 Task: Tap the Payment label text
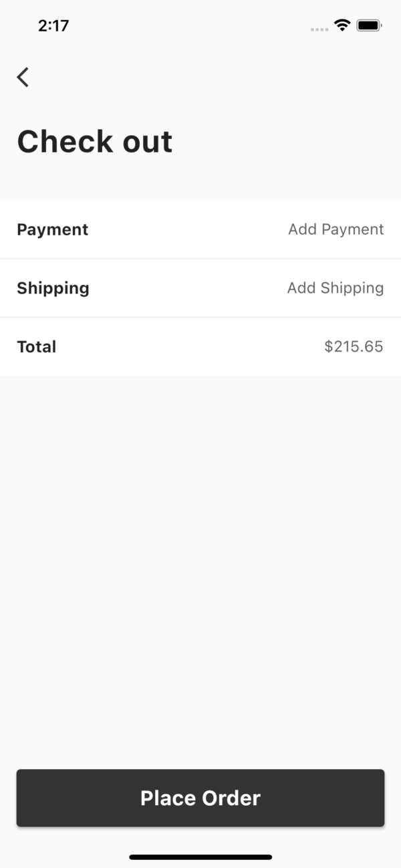tap(52, 229)
